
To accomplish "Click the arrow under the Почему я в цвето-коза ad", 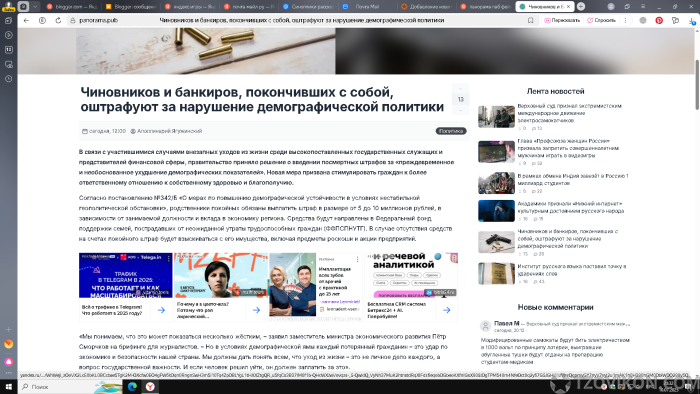I will [x=257, y=310].
